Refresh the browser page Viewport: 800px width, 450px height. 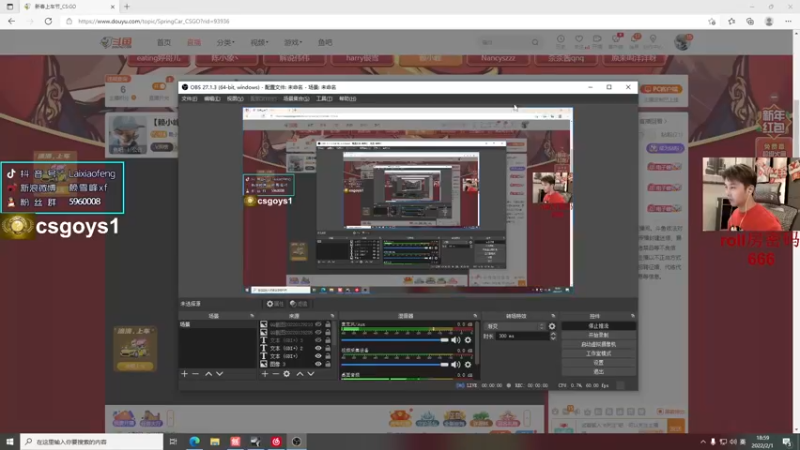[48, 21]
